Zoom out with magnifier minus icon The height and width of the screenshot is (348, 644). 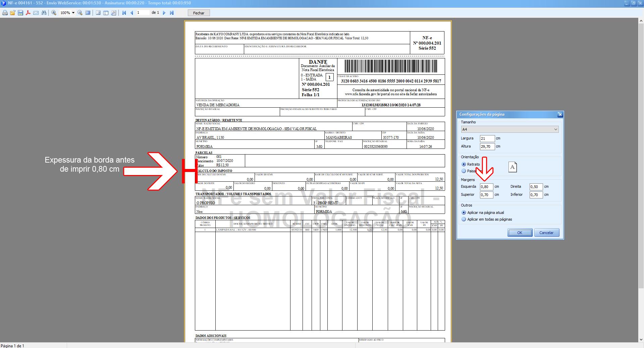[x=80, y=13]
